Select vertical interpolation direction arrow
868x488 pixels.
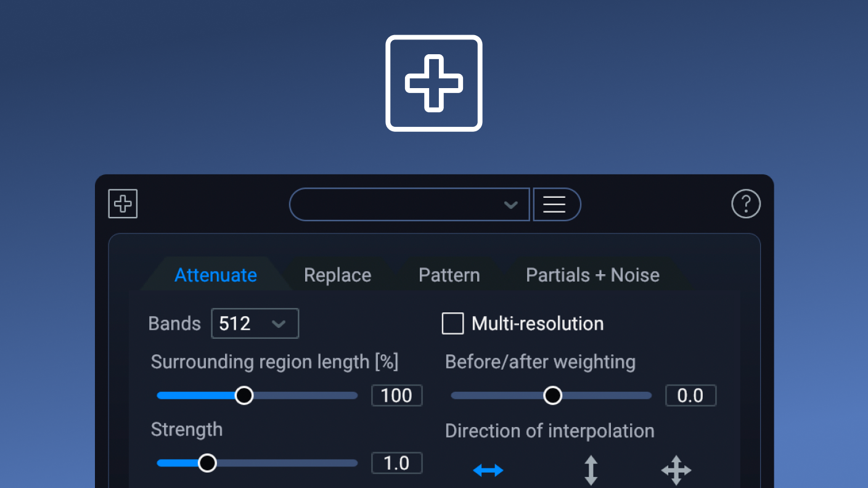pyautogui.click(x=591, y=471)
